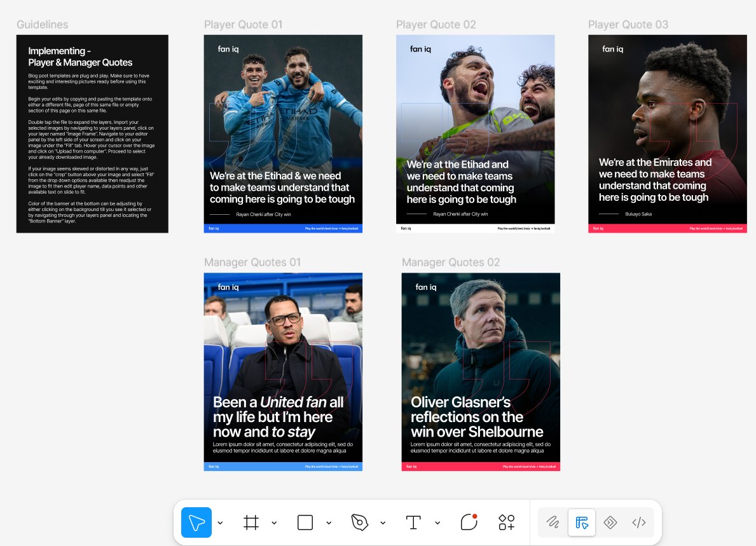Click the 'Bukayo Saka' attribution text

[x=638, y=214]
